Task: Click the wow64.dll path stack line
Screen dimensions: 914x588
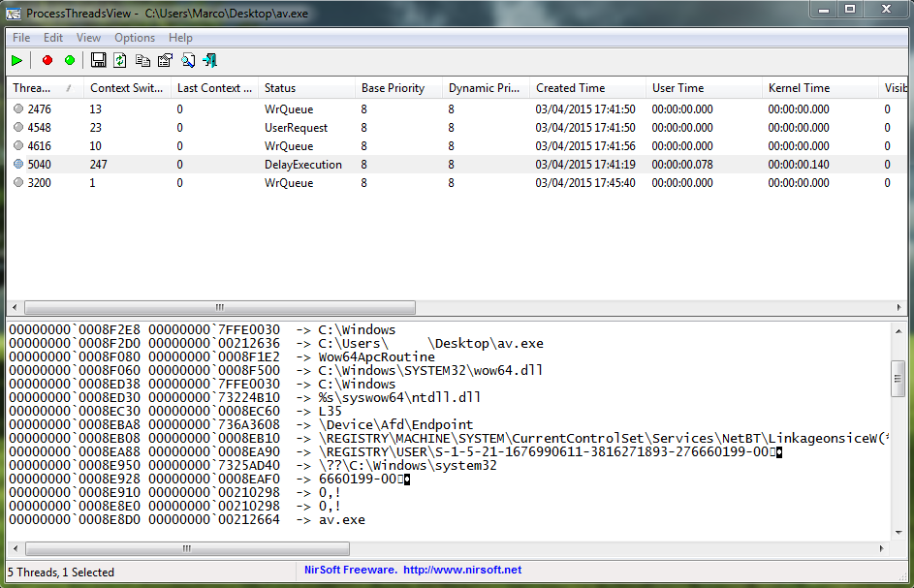Action: click(x=275, y=370)
